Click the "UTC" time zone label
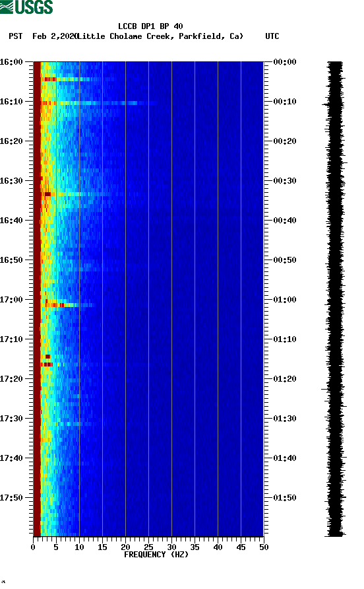 click(272, 36)
